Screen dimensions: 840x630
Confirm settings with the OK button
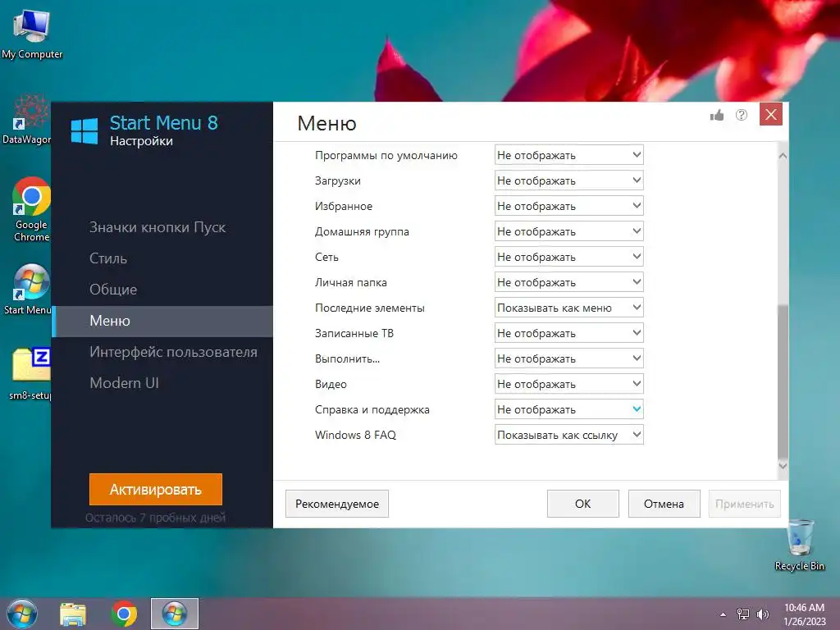583,504
